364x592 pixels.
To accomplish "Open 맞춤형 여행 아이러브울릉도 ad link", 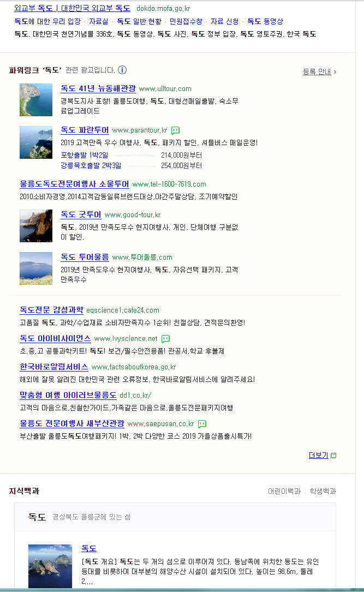I will point(68,395).
